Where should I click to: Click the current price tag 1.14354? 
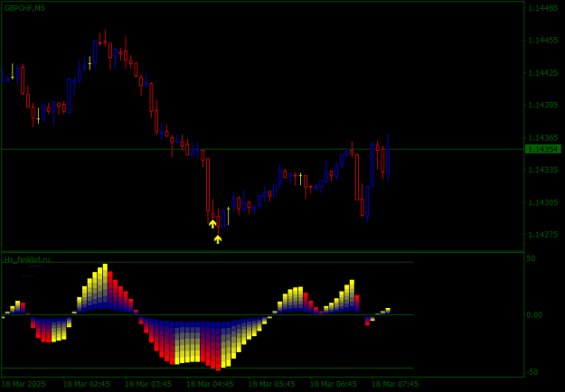click(x=543, y=149)
